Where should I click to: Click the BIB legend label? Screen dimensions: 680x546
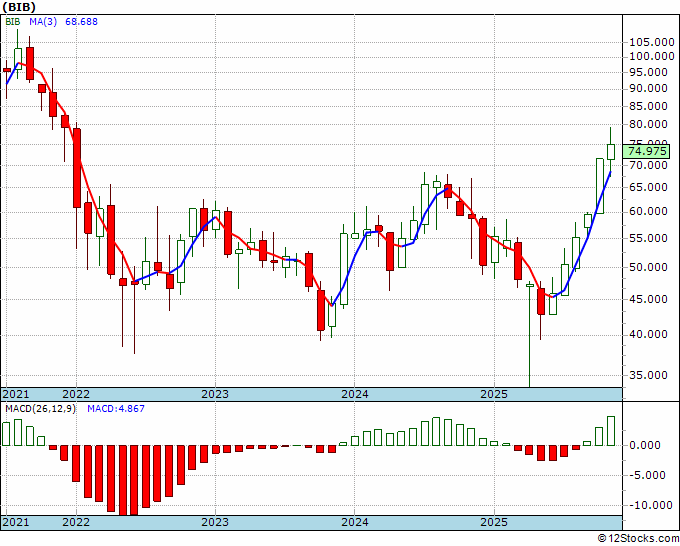pyautogui.click(x=13, y=21)
